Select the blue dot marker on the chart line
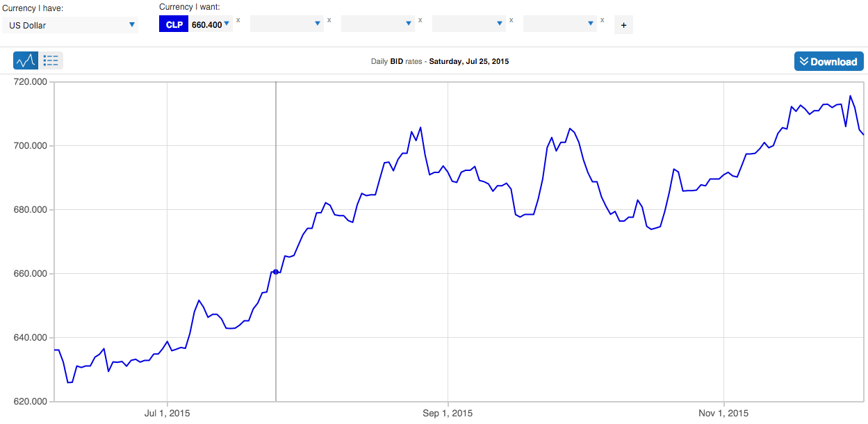Image resolution: width=868 pixels, height=424 pixels. (x=275, y=272)
